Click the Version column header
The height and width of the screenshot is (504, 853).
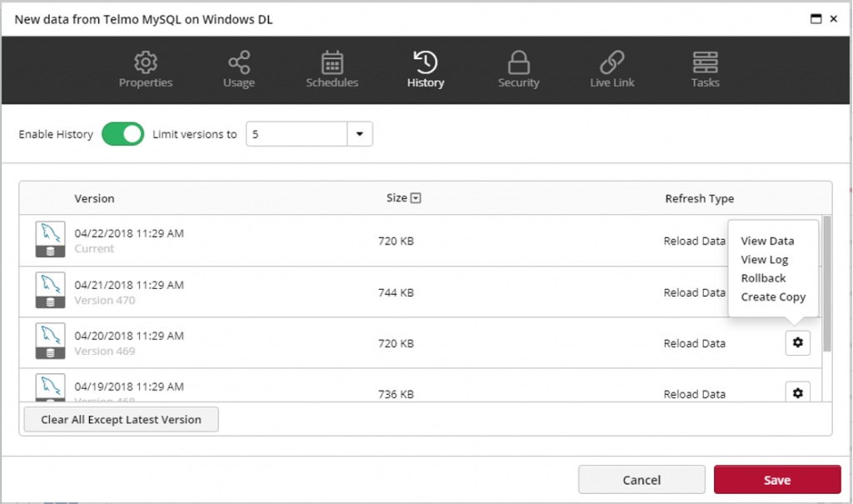[x=94, y=198]
